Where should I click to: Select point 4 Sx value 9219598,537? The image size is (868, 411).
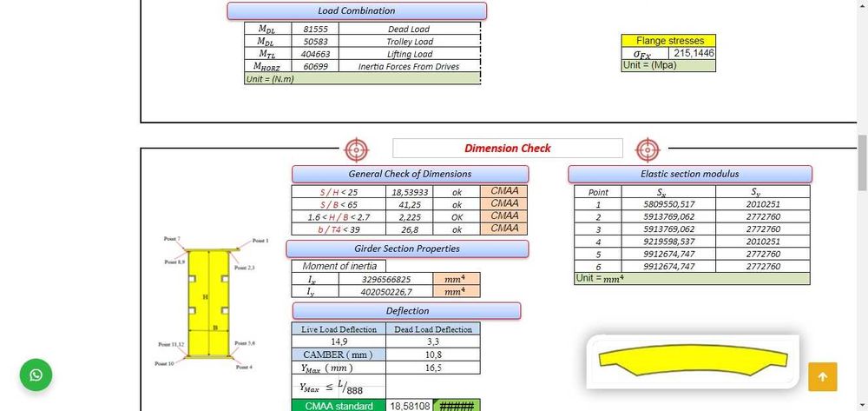[668, 242]
